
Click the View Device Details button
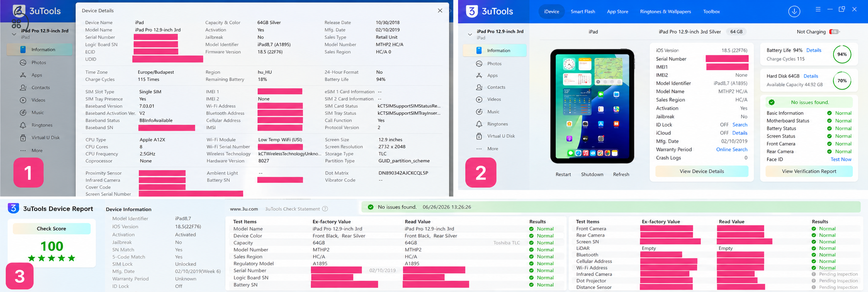(x=702, y=171)
